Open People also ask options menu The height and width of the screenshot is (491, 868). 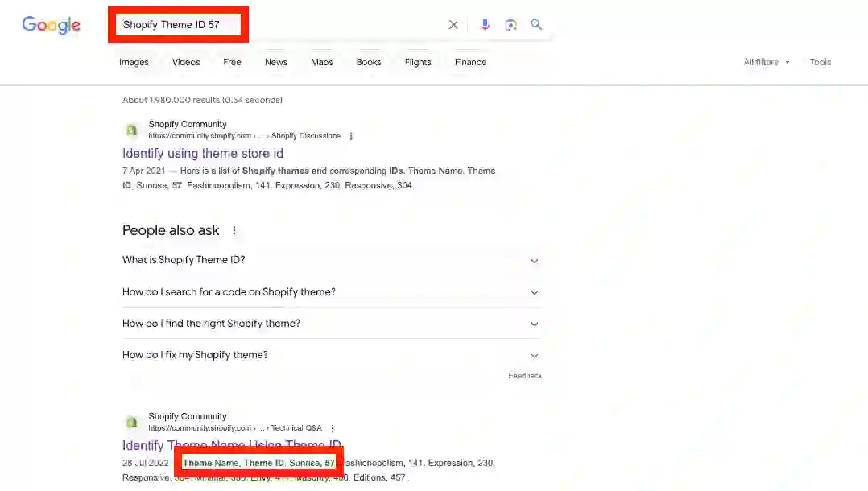pyautogui.click(x=234, y=230)
